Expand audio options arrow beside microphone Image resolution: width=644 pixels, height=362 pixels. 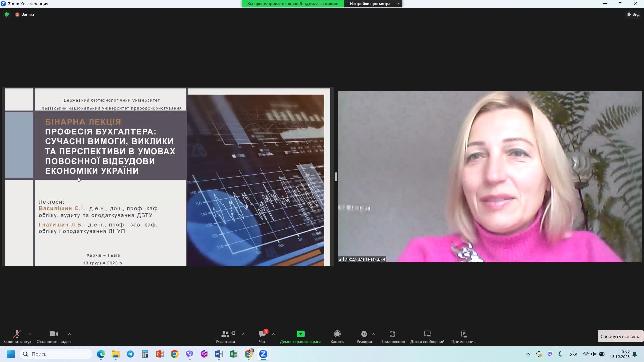pyautogui.click(x=30, y=334)
